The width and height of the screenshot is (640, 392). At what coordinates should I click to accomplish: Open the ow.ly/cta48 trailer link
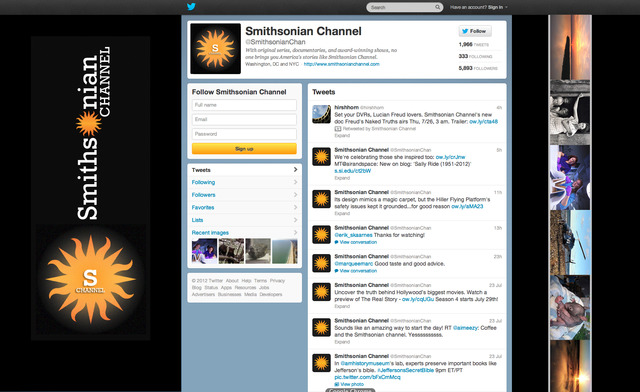(483, 122)
